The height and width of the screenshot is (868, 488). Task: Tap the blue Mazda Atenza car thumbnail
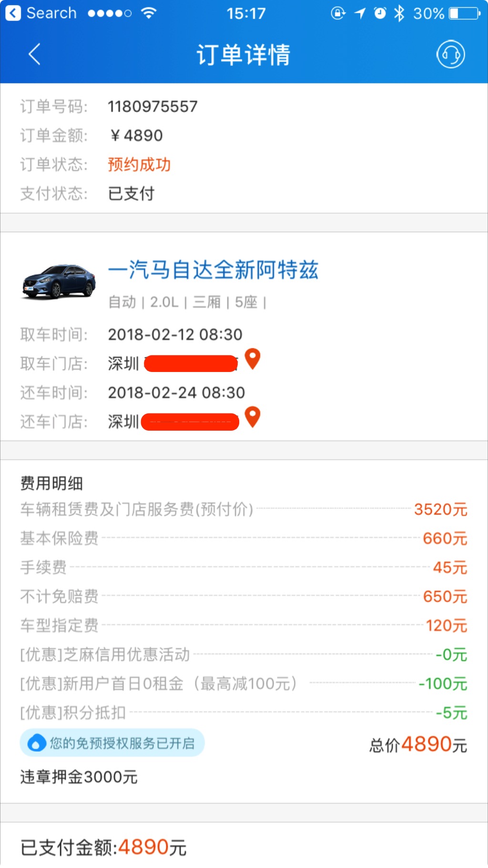click(x=59, y=282)
